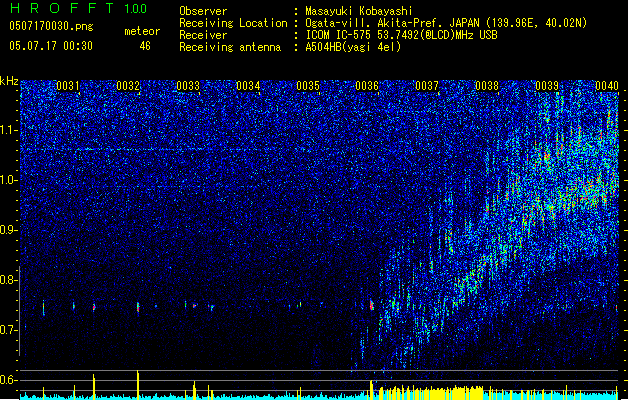Click the 0.7 kHz axis label
The width and height of the screenshot is (629, 400).
pos(9,330)
